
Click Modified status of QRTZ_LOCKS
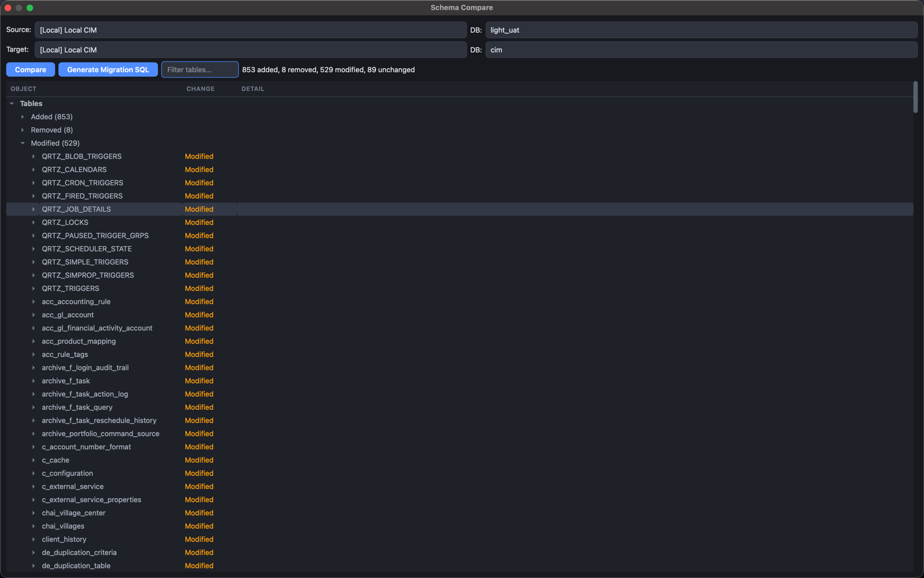(199, 223)
